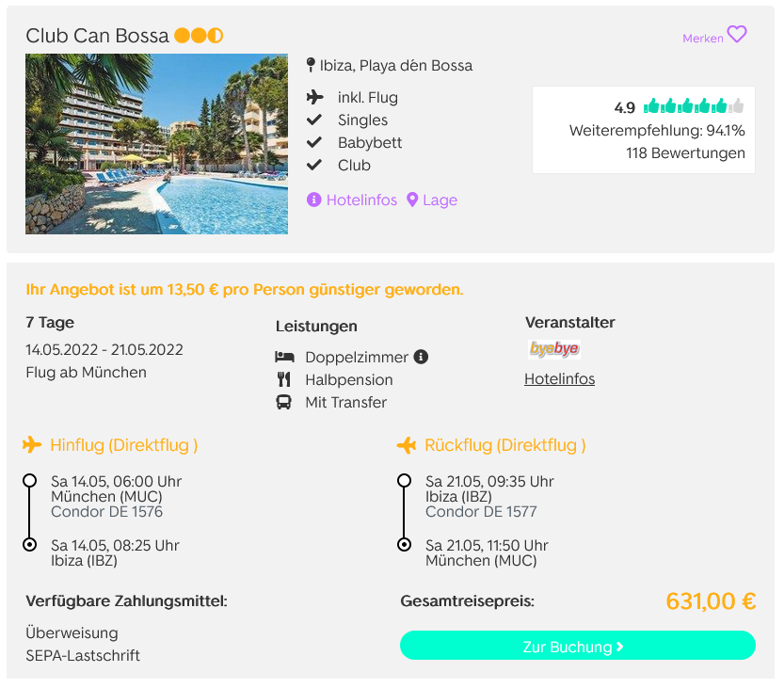The image size is (784, 688).
Task: Click the Merken heart icon
Action: (x=737, y=35)
